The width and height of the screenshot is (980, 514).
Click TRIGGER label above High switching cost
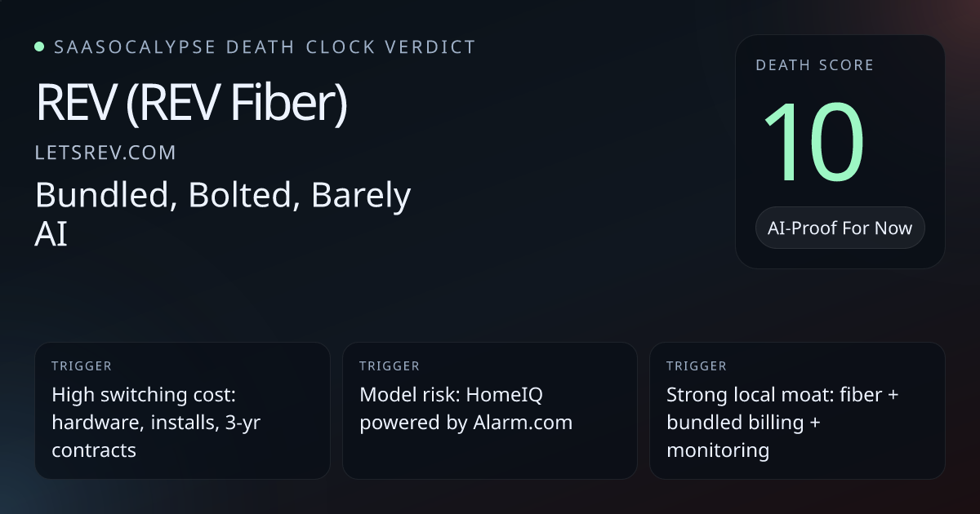82,366
